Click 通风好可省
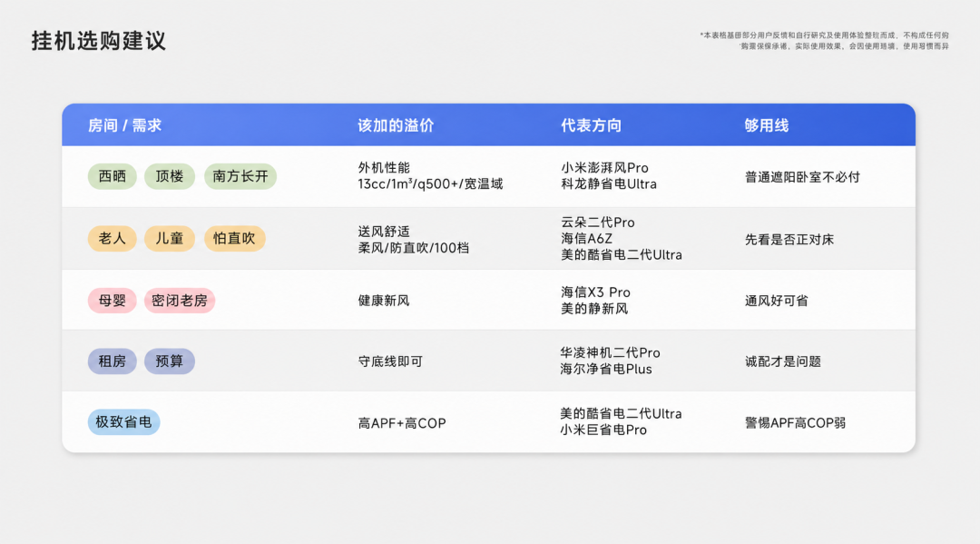980x544 pixels. (776, 301)
